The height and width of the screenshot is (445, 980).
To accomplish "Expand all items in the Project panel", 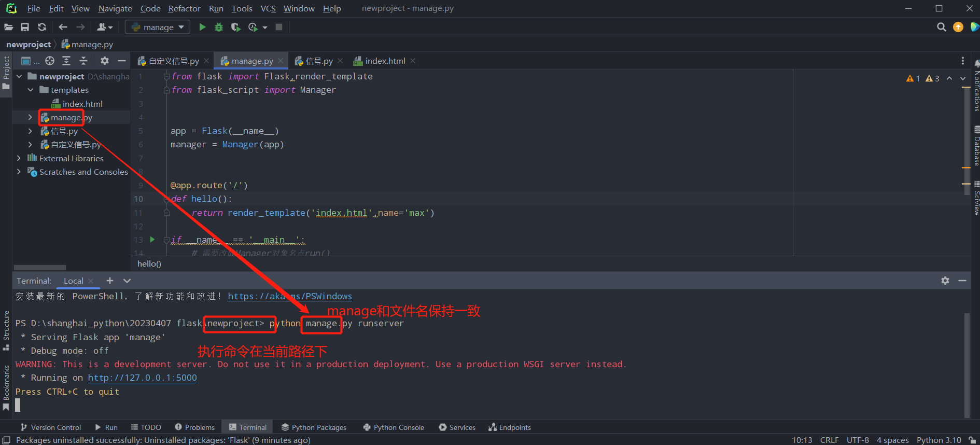I will point(66,61).
